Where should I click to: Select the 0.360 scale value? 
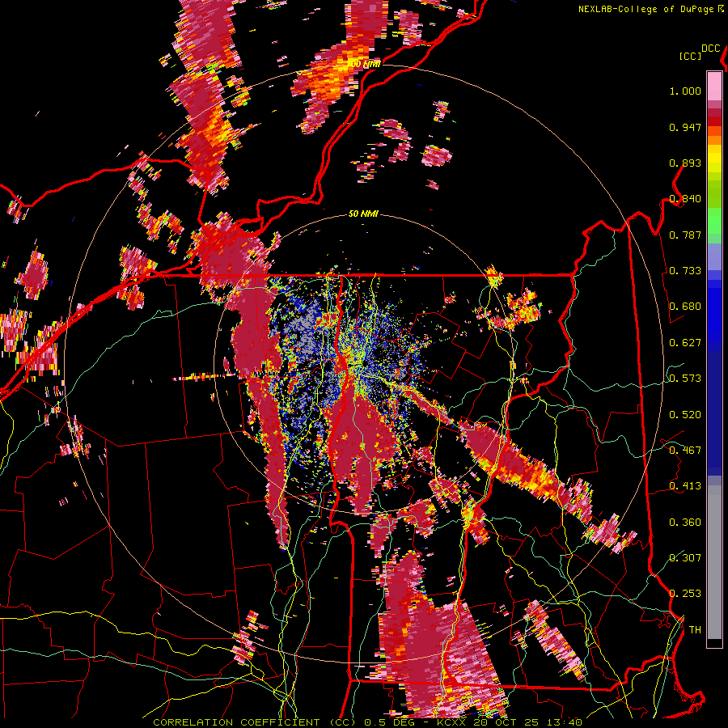pyautogui.click(x=685, y=523)
